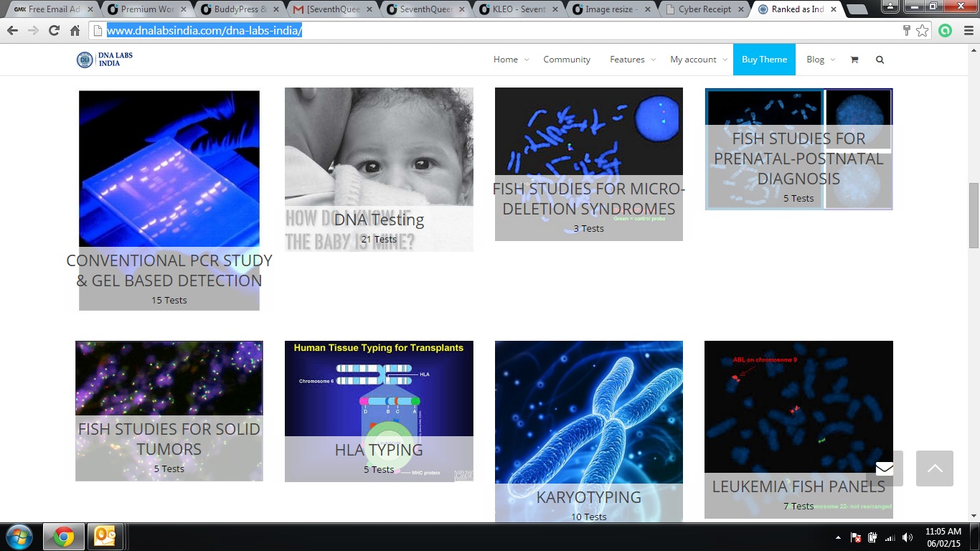The height and width of the screenshot is (551, 980).
Task: Click the browser reload icon
Action: [x=54, y=31]
